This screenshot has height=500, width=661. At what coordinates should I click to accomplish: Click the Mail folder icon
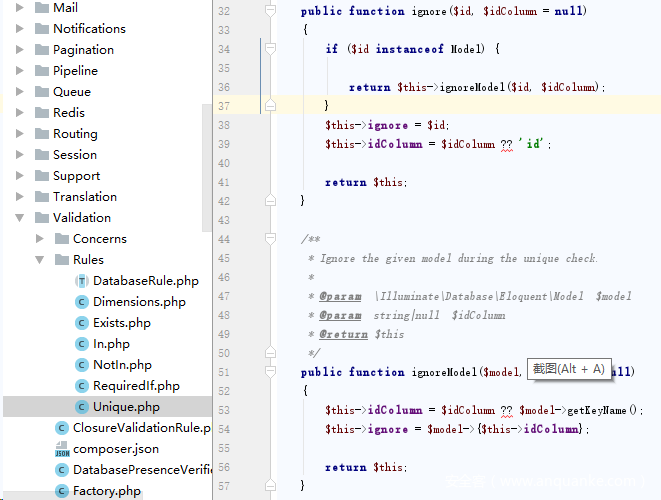click(42, 8)
